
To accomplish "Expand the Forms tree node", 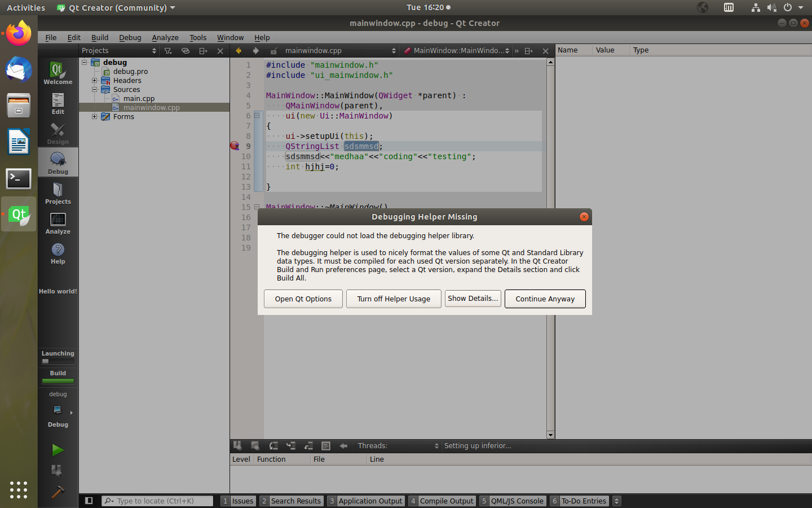I will (x=95, y=117).
